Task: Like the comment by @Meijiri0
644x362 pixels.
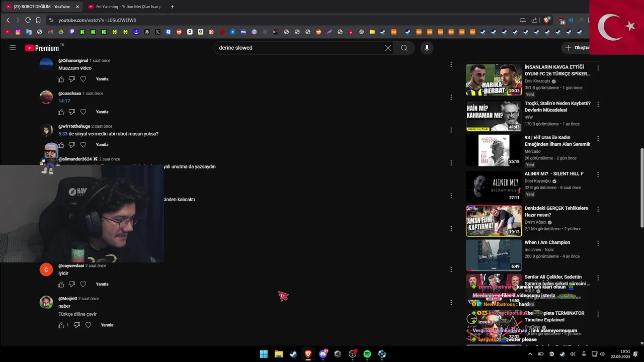Action: click(61, 325)
